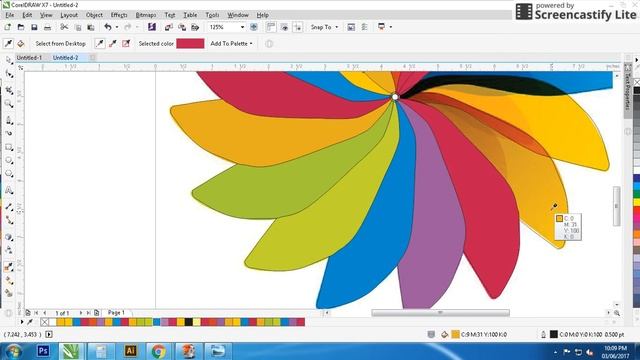Click the Export icon

point(182,27)
